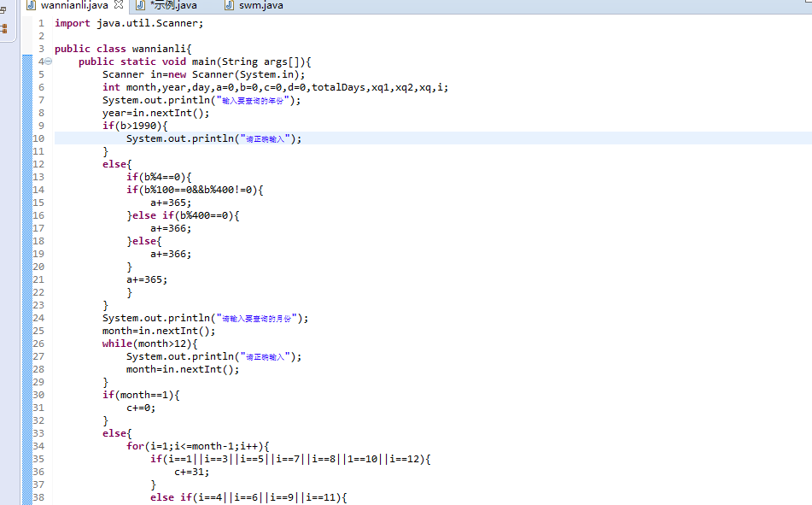
Task: Switch to the wannianli.java editor tab
Action: tap(74, 5)
